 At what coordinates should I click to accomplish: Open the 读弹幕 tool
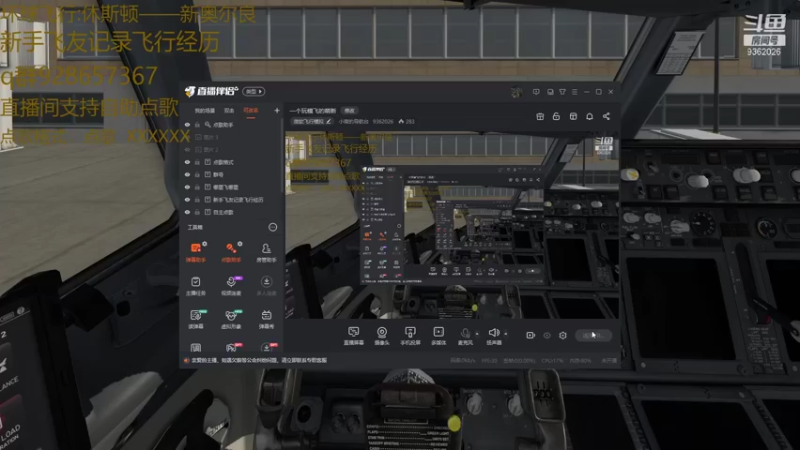point(196,320)
